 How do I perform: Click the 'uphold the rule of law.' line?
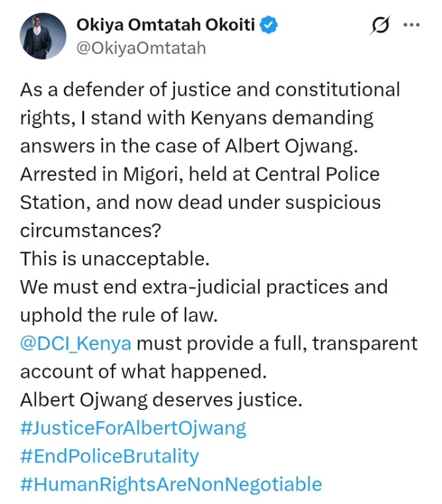pyautogui.click(x=118, y=315)
